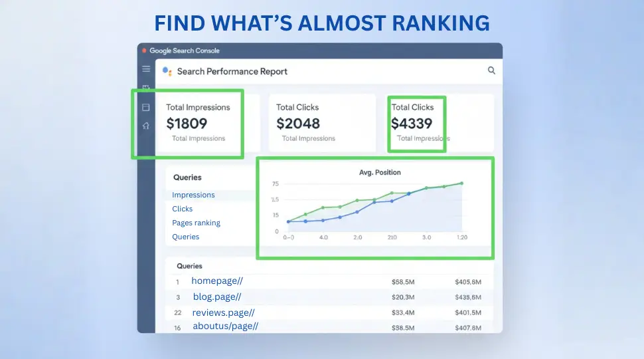Click the $405,6M value in the homepage row
Image resolution: width=644 pixels, height=359 pixels.
pyautogui.click(x=467, y=282)
